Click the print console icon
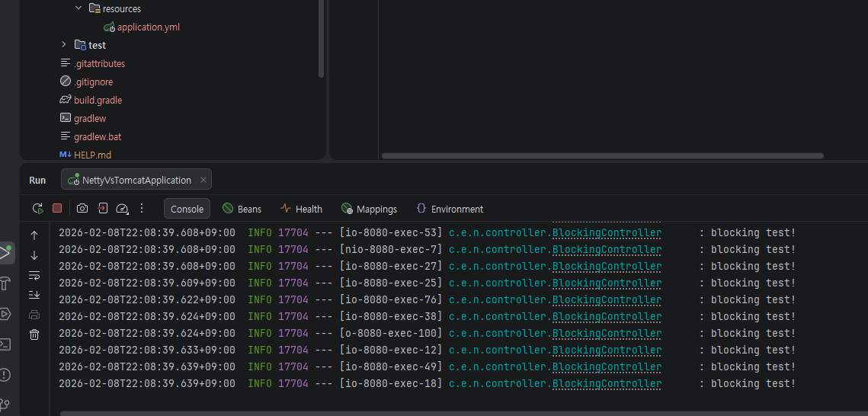Viewport: 868px width, 416px height. pyautogui.click(x=34, y=315)
